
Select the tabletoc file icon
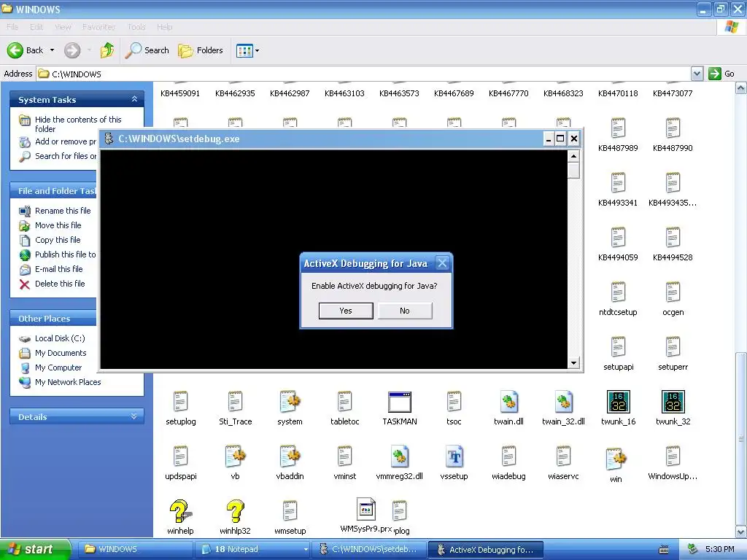(344, 402)
